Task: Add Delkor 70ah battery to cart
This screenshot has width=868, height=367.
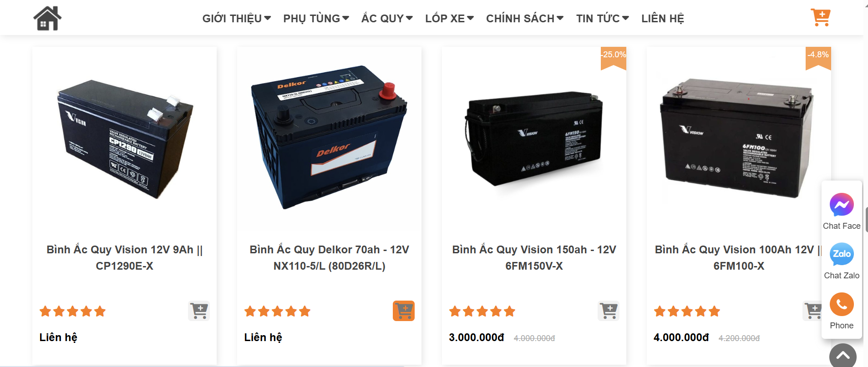Action: pyautogui.click(x=404, y=311)
